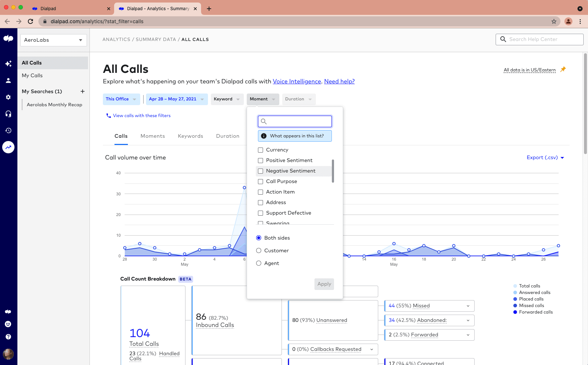Image resolution: width=588 pixels, height=365 pixels.
Task: Open the Aerolabs Monthly Recap saved search
Action: (x=55, y=105)
